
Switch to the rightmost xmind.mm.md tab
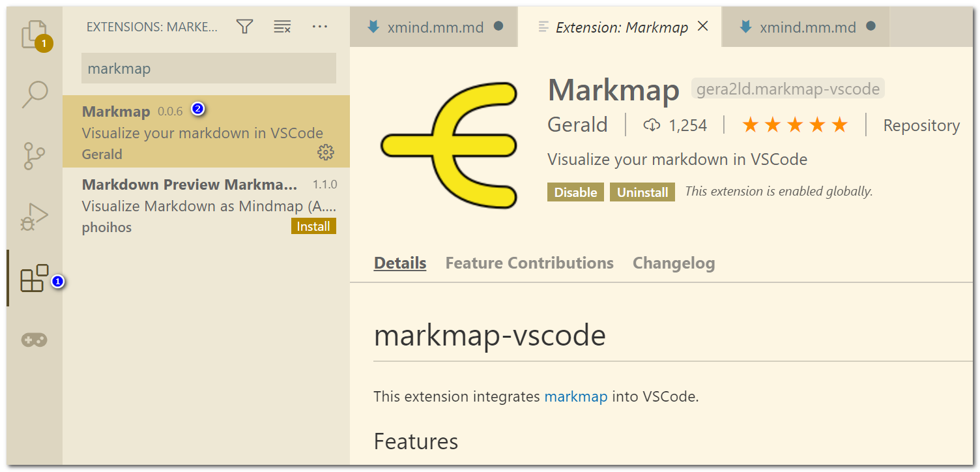coord(806,27)
